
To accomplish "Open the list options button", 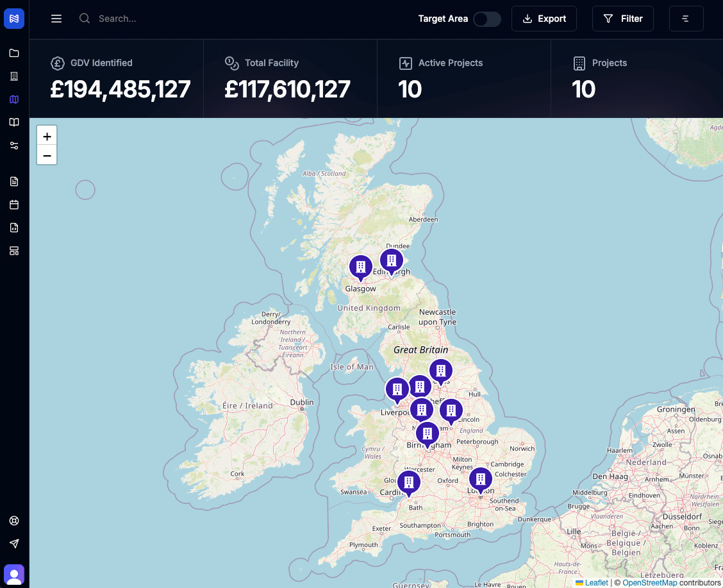I will pos(686,19).
